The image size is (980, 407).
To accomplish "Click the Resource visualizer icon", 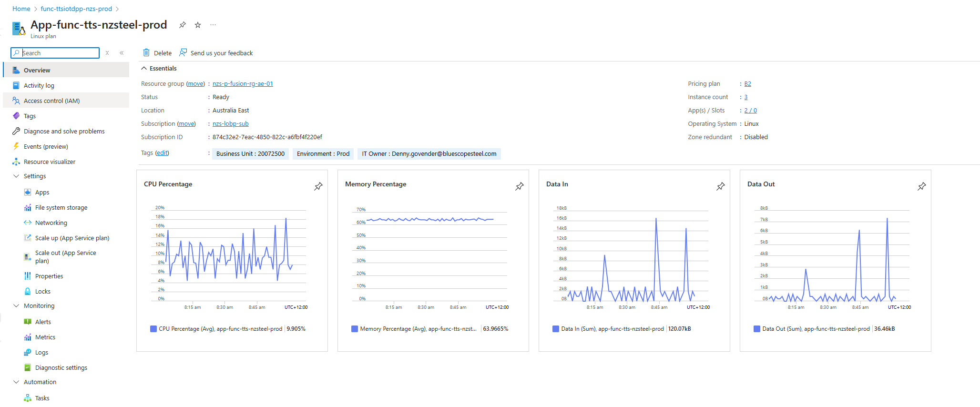I will click(x=16, y=162).
